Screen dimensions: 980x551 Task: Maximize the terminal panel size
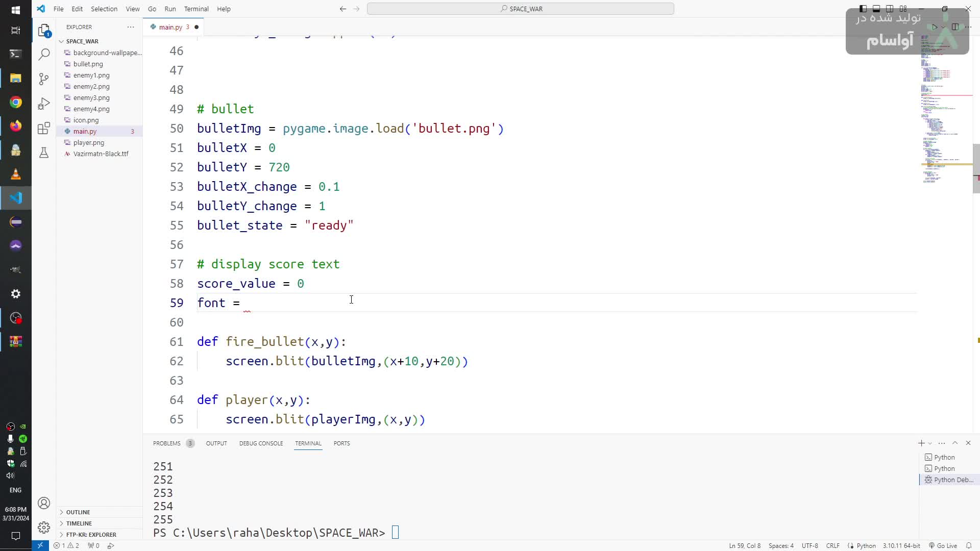click(x=955, y=443)
